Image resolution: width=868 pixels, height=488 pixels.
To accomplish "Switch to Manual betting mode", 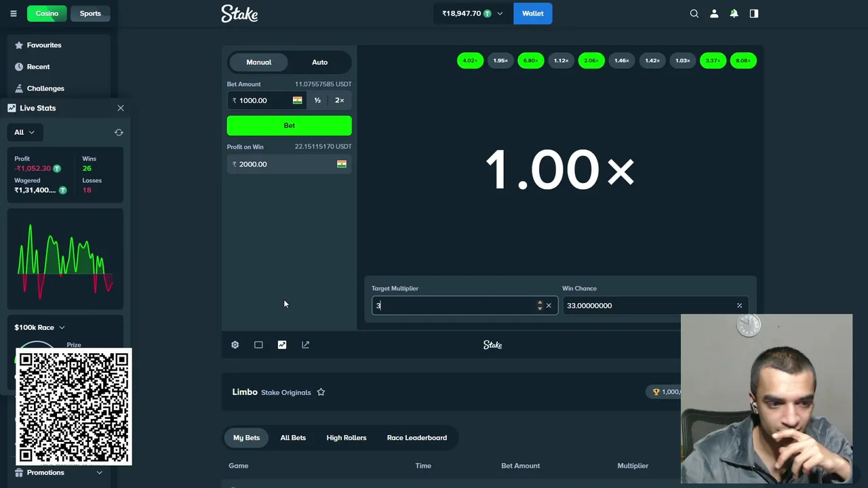I will (x=258, y=62).
